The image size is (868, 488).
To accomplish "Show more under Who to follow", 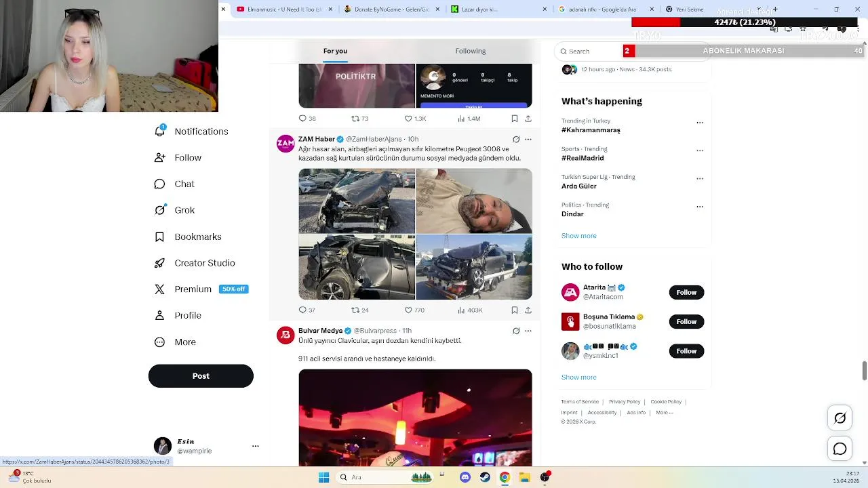I will click(579, 378).
